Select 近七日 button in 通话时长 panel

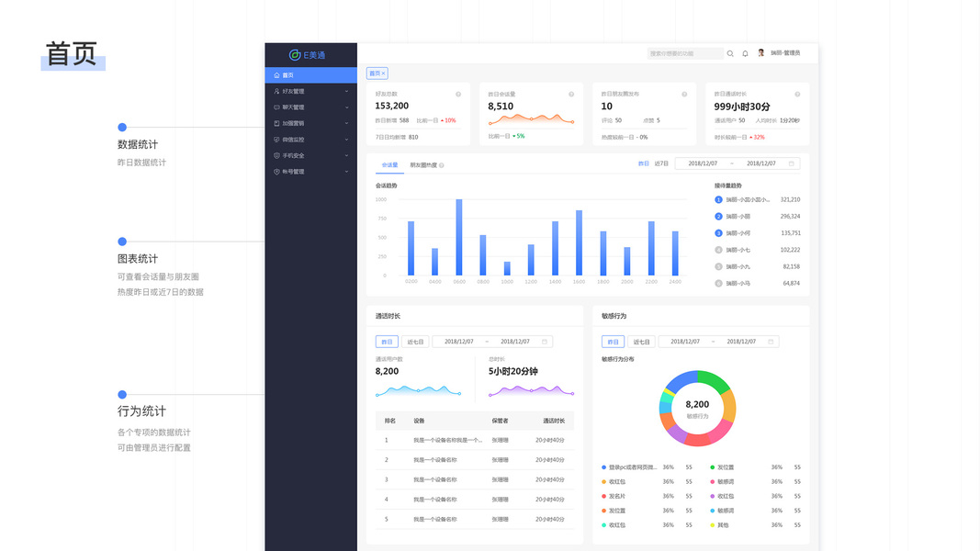pyautogui.click(x=416, y=342)
